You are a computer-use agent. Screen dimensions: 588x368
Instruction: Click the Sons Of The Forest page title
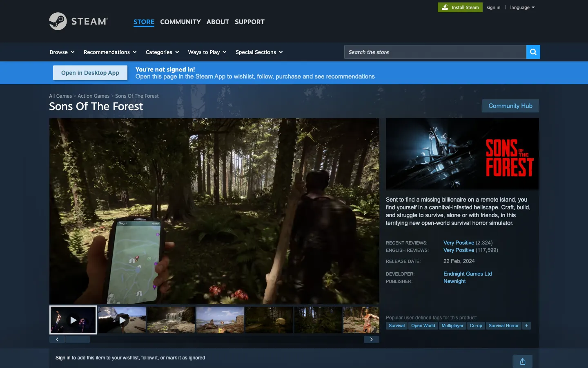(x=96, y=106)
